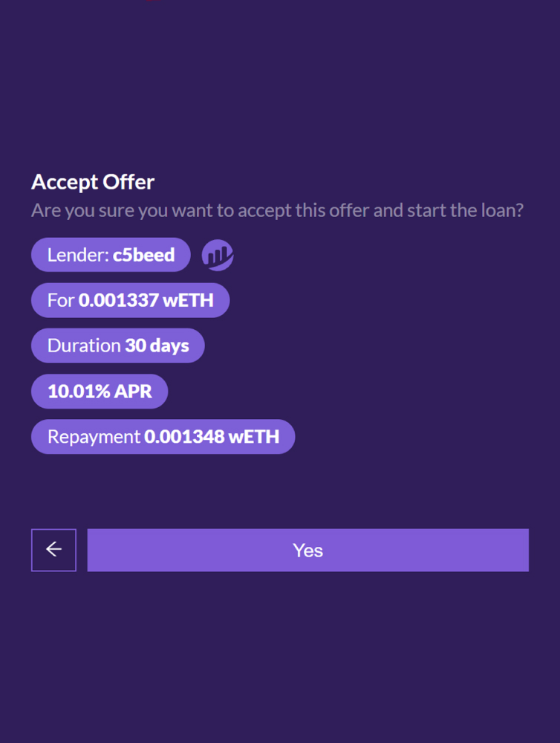560x743 pixels.
Task: Click wETH in the loan amount pill
Action: (189, 301)
